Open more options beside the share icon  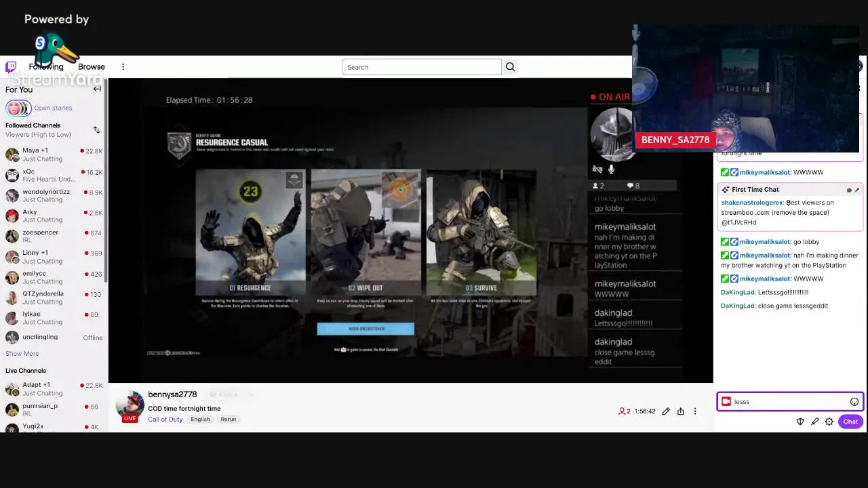(695, 411)
